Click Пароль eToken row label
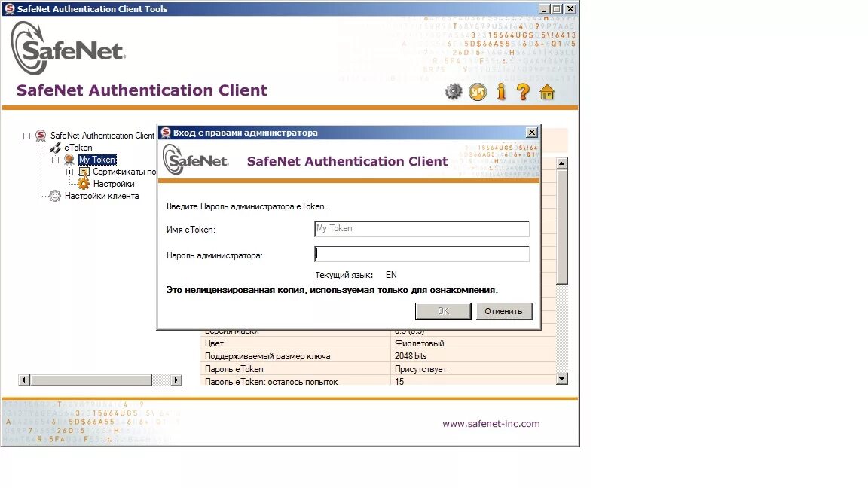 (x=234, y=369)
